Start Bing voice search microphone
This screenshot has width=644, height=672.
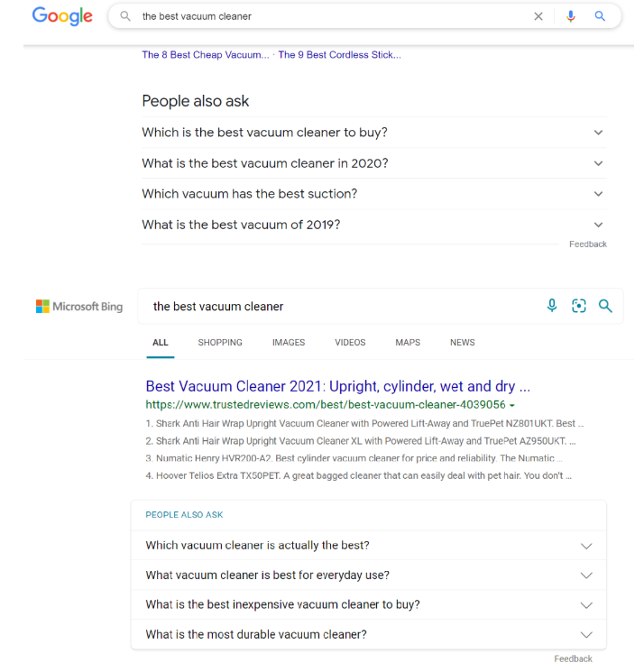click(552, 306)
